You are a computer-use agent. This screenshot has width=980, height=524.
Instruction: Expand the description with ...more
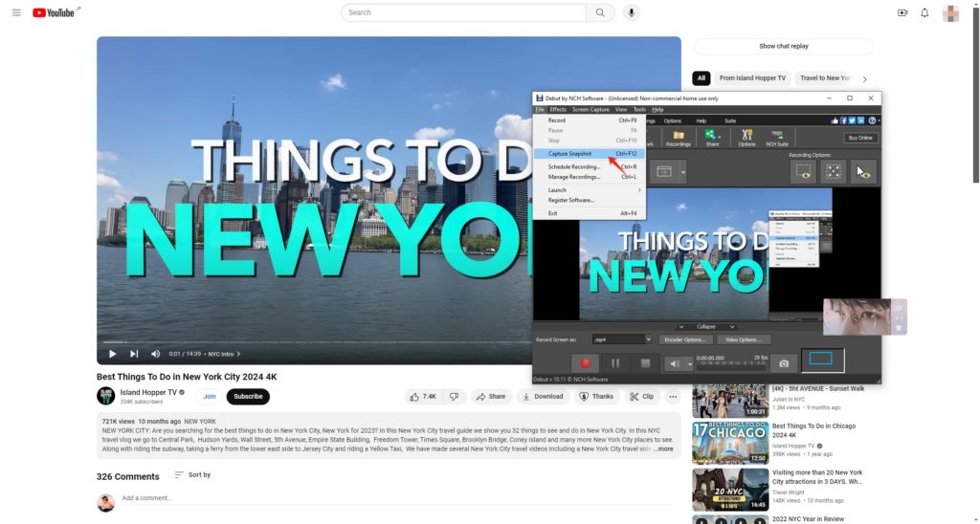[x=663, y=449]
